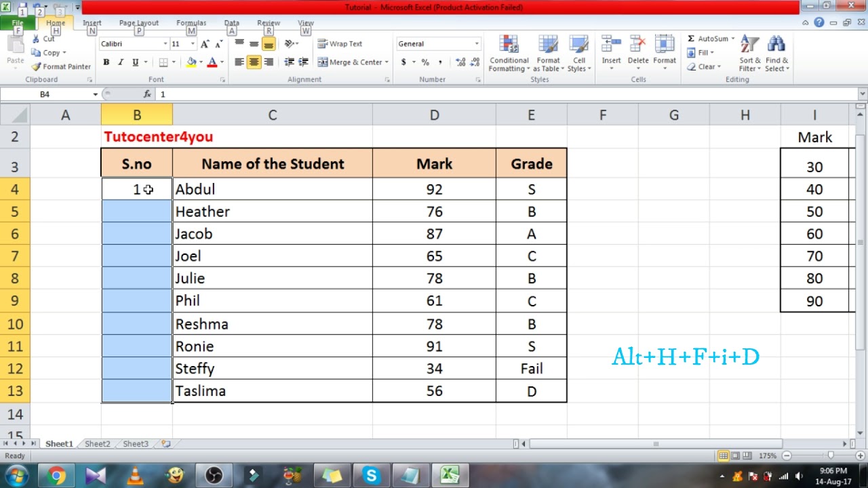Open Find & Select binoculars

776,54
